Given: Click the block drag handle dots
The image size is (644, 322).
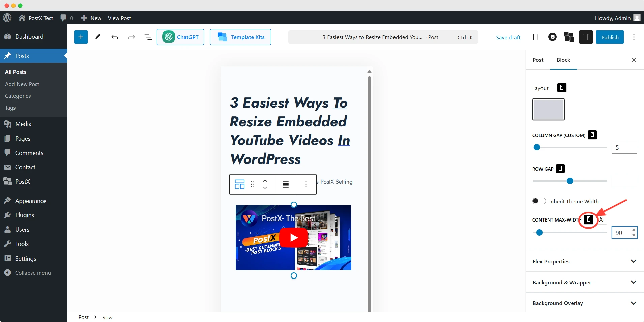Looking at the screenshot, I should click(x=253, y=184).
